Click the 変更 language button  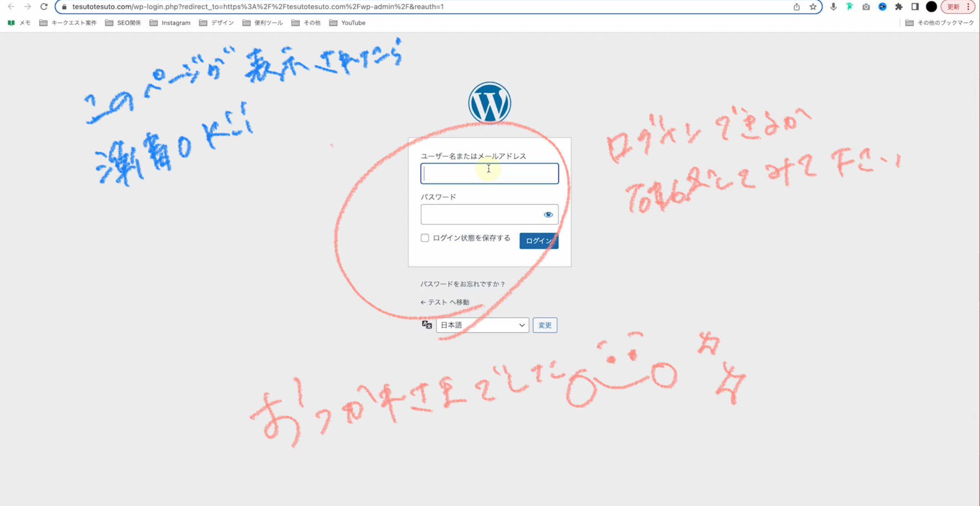tap(545, 325)
